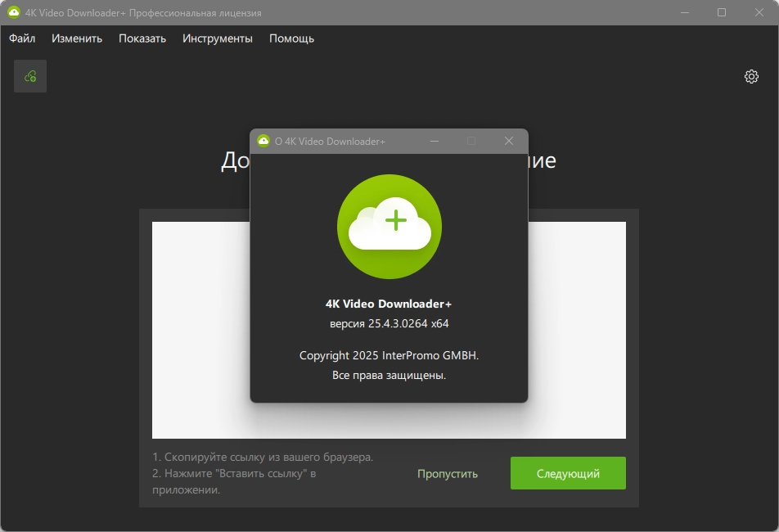The width and height of the screenshot is (779, 532).
Task: Minimize the main application window
Action: pos(685,12)
